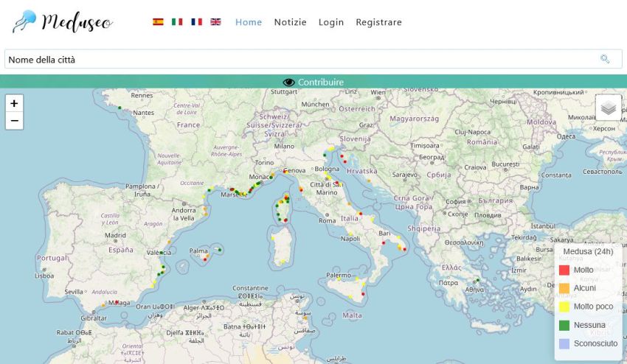Zoom out the map with minus button
This screenshot has width=627, height=364.
tap(15, 121)
